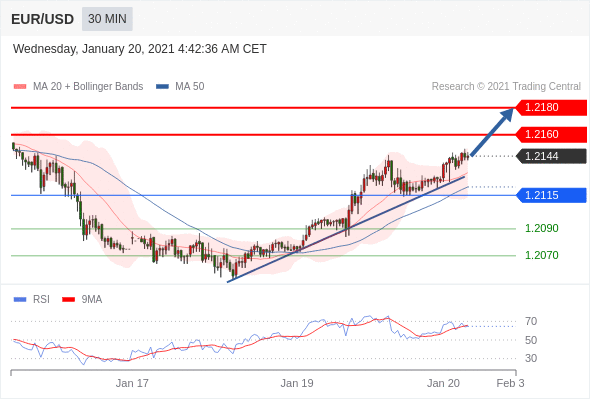Click the Jan 17 date axis label
This screenshot has width=590, height=400.
(132, 383)
